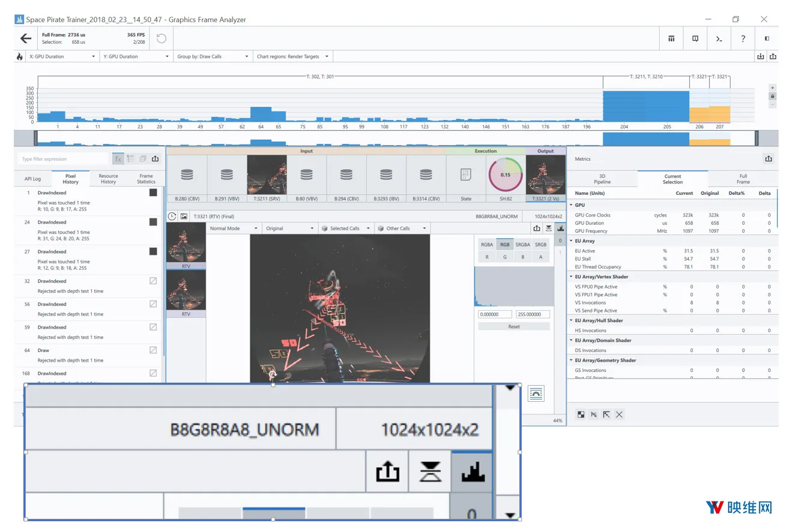Click the circular revert/refresh icon beside FPS
The image size is (790, 532).
tap(161, 38)
